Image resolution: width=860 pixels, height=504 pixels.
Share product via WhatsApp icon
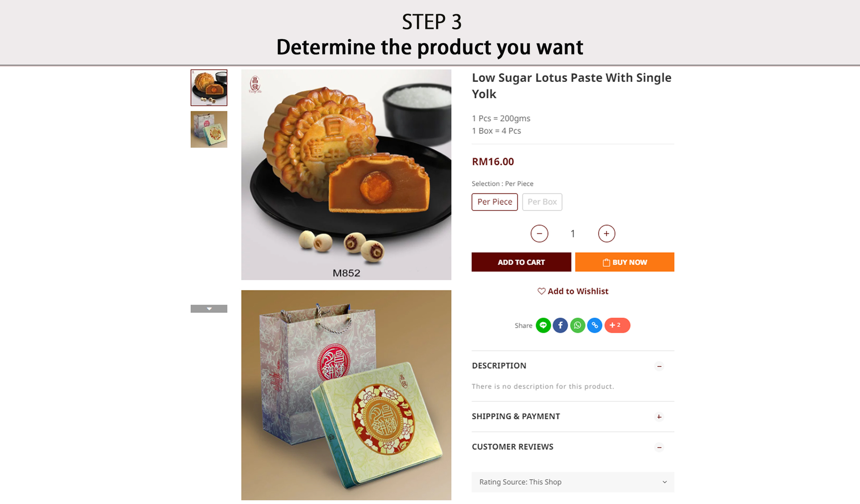coord(577,325)
